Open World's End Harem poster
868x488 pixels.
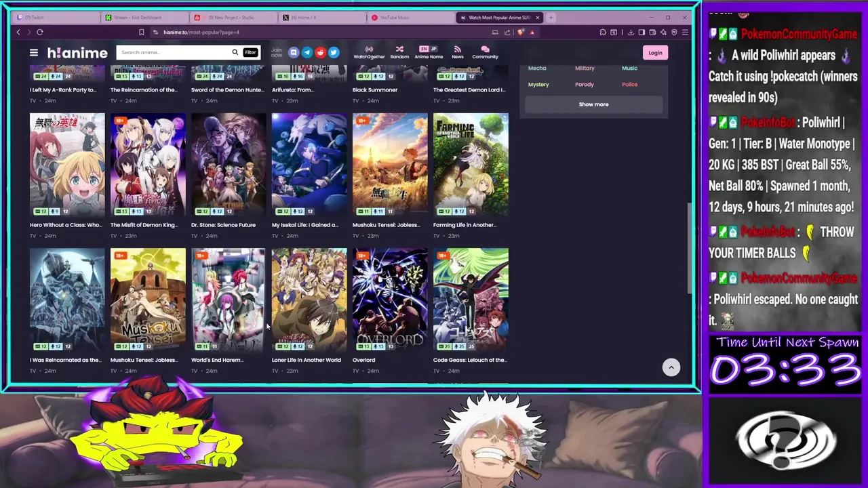tap(229, 299)
